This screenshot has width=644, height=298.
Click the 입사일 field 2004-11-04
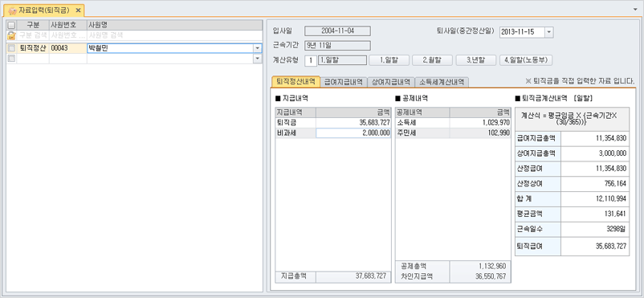pos(337,31)
